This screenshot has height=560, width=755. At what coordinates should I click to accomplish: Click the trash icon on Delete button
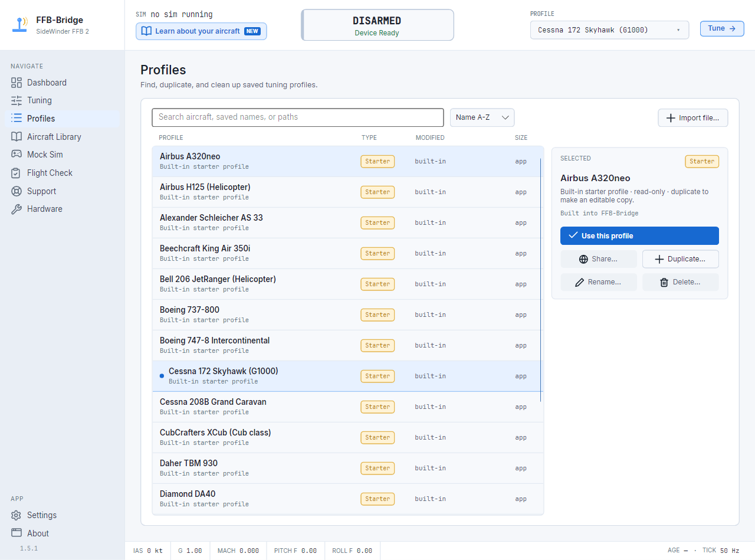pyautogui.click(x=664, y=282)
